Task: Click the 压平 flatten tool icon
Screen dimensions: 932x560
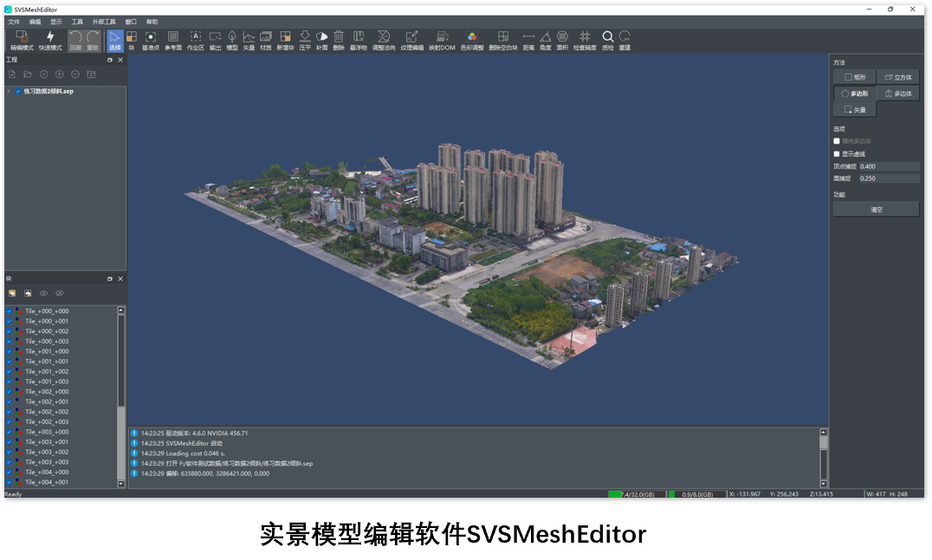Action: click(305, 37)
